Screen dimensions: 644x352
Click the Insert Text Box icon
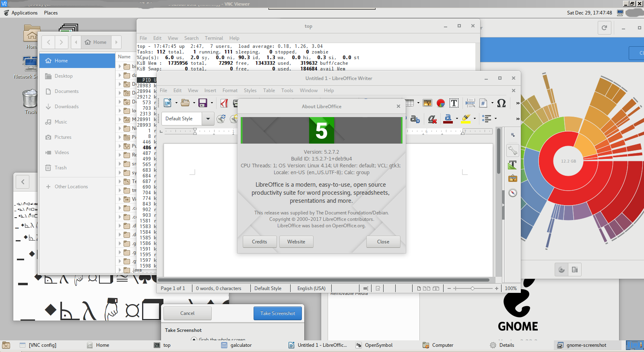454,103
